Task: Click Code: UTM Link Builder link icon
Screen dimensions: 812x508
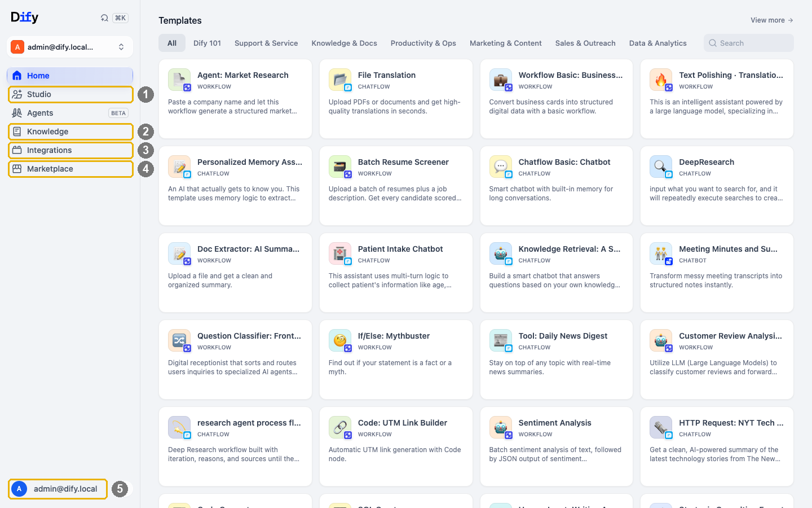Action: tap(340, 427)
